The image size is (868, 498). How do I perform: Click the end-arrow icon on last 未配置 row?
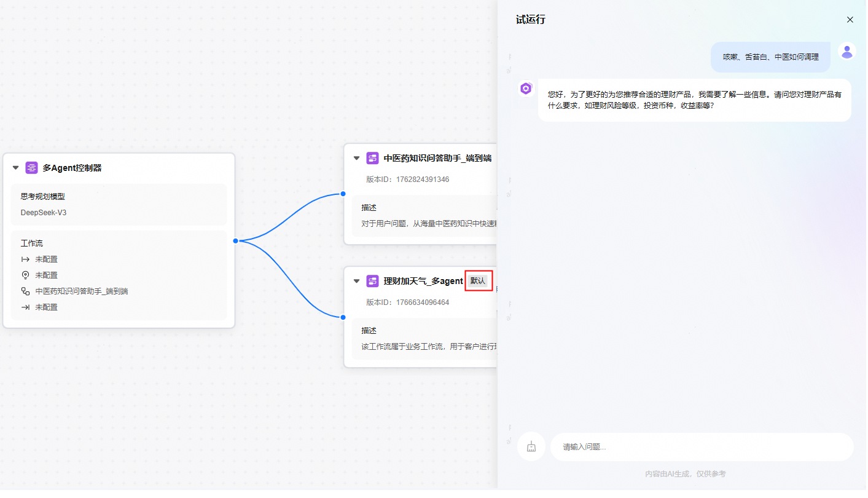pyautogui.click(x=25, y=307)
